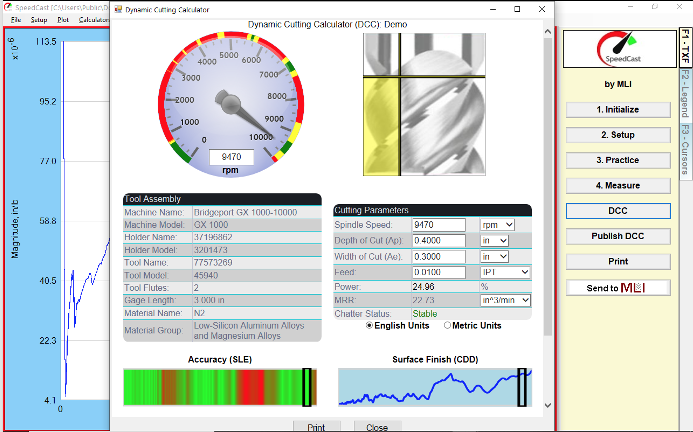Click the Close button at the dialog bottom
The height and width of the screenshot is (432, 693).
click(377, 426)
